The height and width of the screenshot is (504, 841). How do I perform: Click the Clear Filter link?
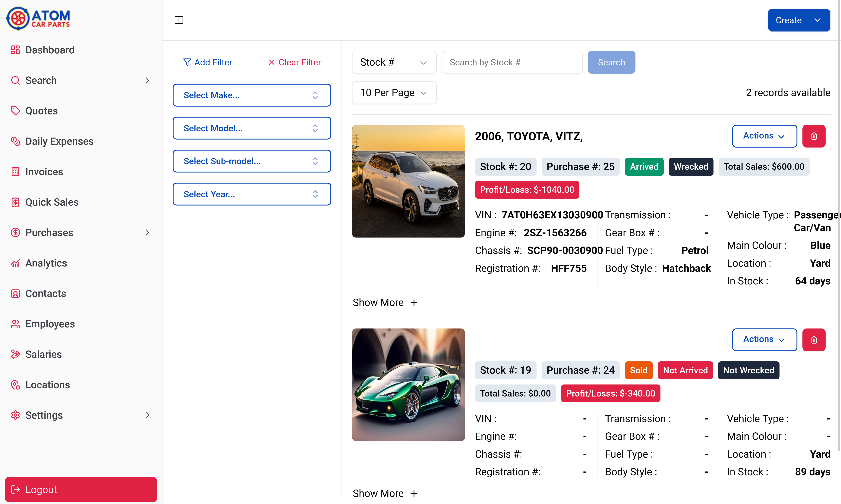coord(295,63)
